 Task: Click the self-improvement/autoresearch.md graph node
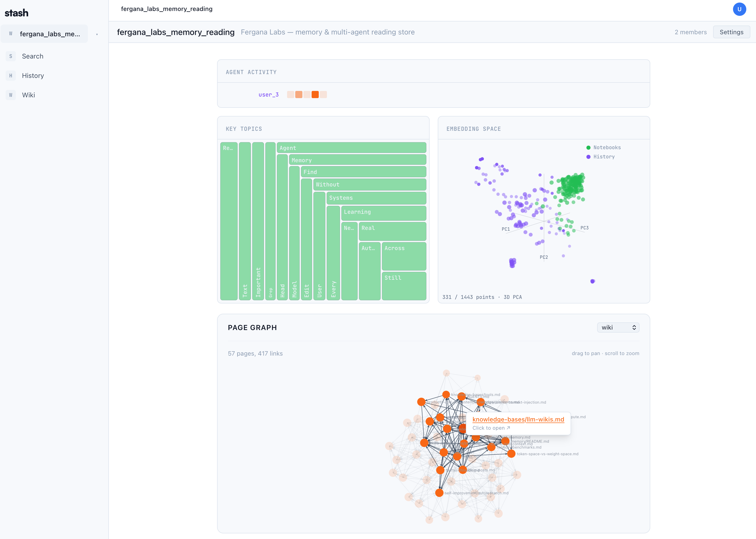439,493
